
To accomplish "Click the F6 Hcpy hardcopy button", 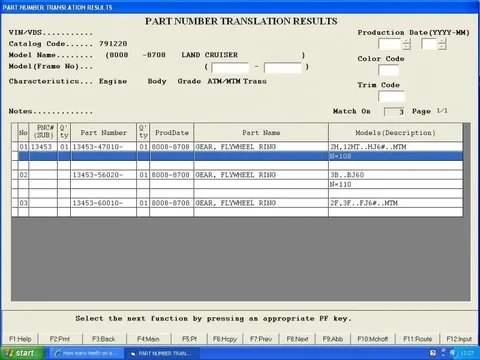I will coord(225,339).
